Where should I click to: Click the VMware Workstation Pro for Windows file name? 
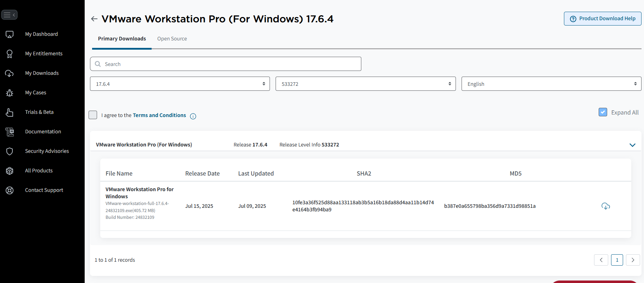point(140,193)
